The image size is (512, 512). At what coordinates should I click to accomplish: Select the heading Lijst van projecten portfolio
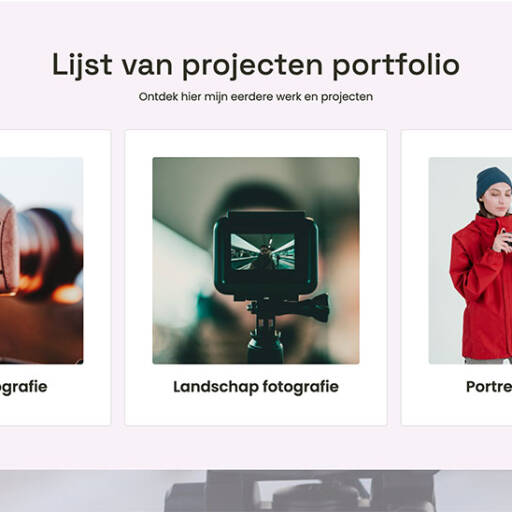coord(256,65)
